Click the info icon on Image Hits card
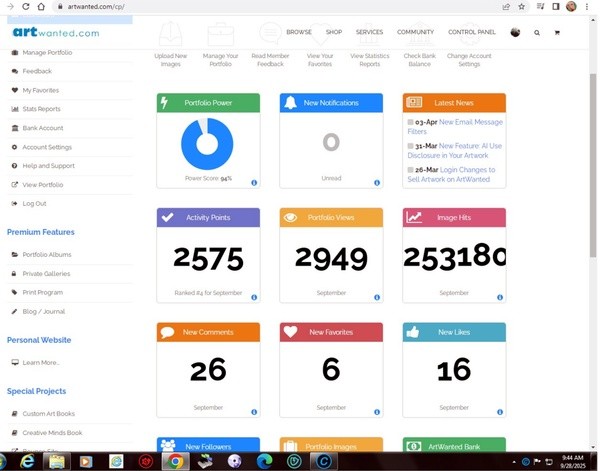The width and height of the screenshot is (600, 471). tap(499, 297)
